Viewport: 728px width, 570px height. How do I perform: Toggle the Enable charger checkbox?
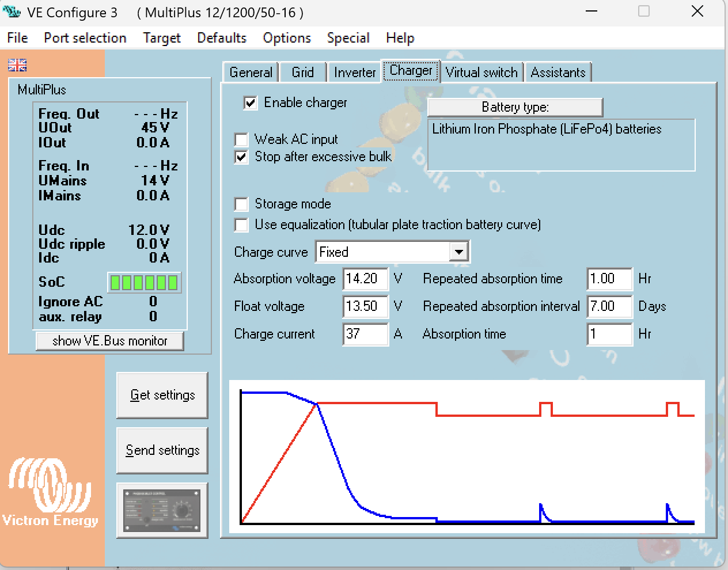250,103
